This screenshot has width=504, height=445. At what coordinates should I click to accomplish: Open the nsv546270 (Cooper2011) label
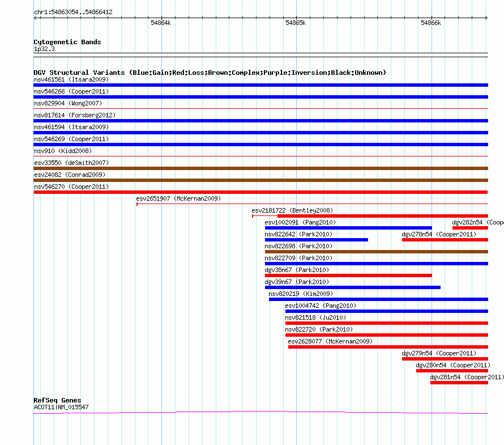point(71,187)
